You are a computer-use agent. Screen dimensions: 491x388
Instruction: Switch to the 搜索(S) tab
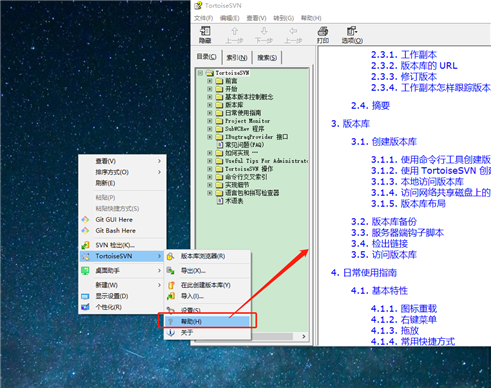pos(267,58)
